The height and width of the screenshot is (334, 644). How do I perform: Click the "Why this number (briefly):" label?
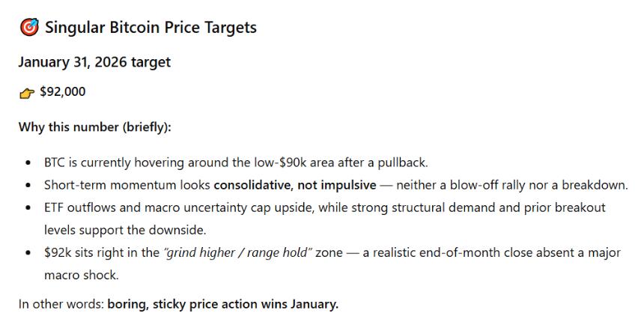95,127
